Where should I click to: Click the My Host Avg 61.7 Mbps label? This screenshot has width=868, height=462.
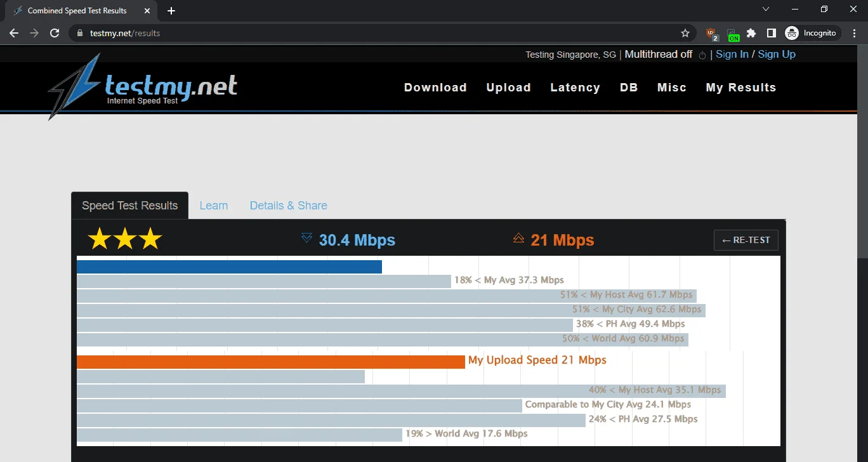coord(626,294)
